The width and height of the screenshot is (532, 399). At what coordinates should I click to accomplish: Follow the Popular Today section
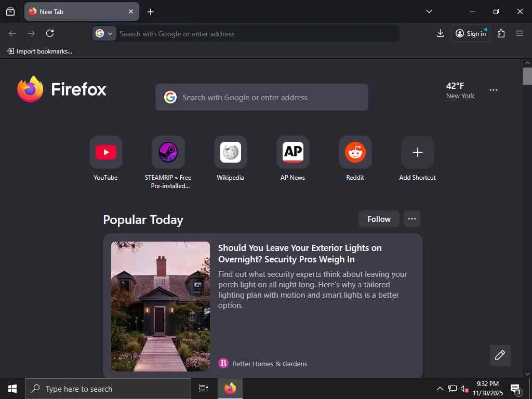click(379, 219)
